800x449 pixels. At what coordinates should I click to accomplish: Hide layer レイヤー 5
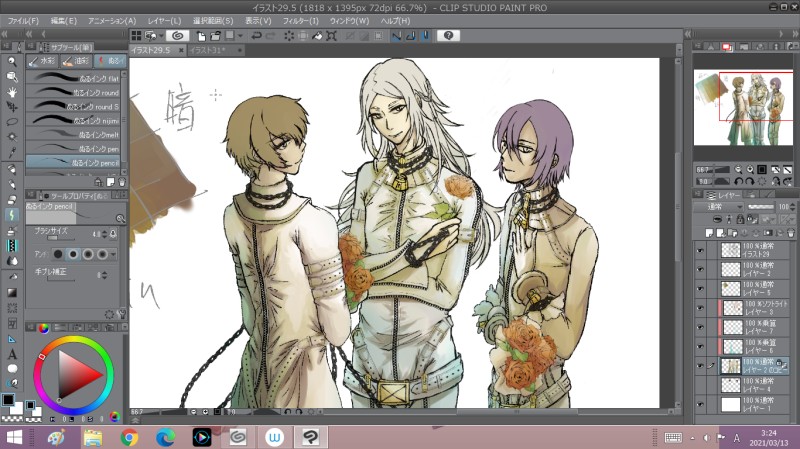[x=700, y=289]
